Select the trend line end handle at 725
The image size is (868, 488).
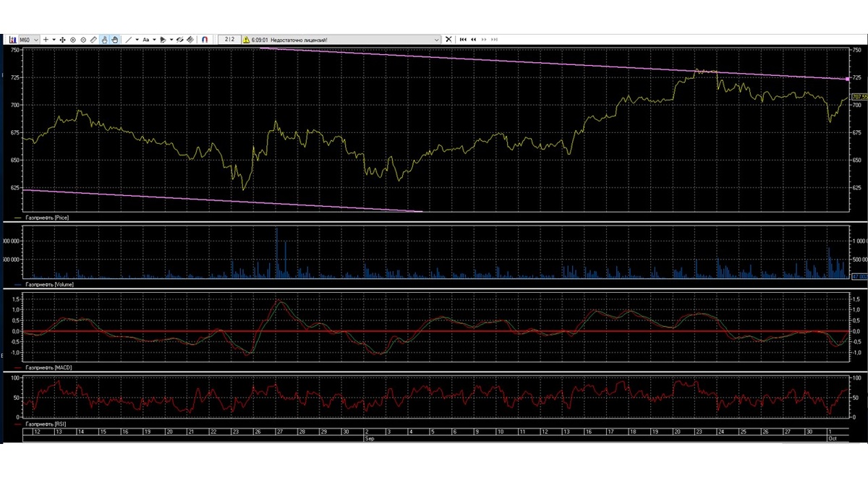click(x=847, y=79)
